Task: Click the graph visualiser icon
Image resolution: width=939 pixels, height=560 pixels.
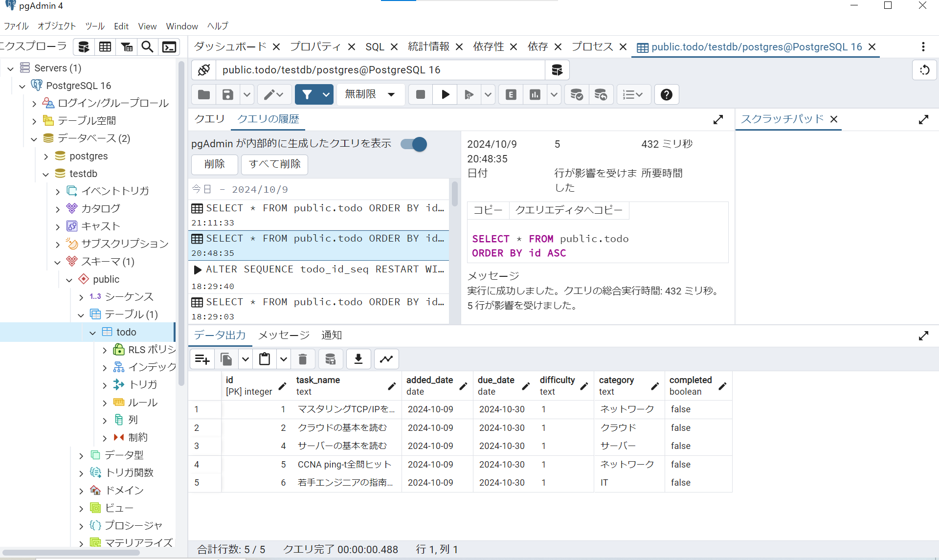Action: (x=386, y=359)
